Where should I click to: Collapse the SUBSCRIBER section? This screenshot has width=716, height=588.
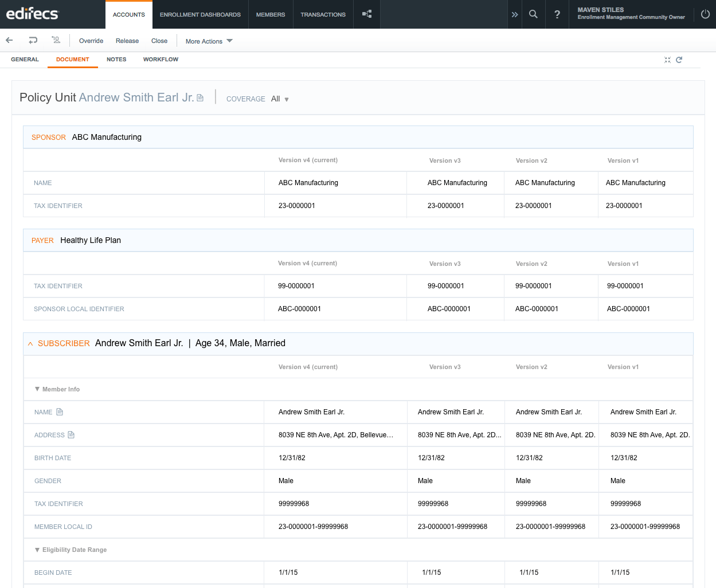click(30, 344)
